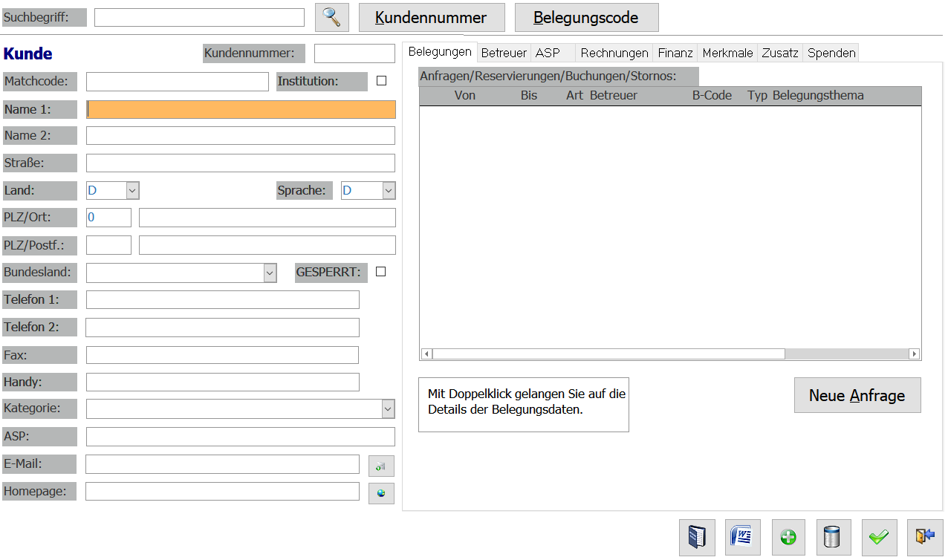This screenshot has width=948, height=560.
Task: Expand the Sprache dropdown list
Action: click(389, 191)
